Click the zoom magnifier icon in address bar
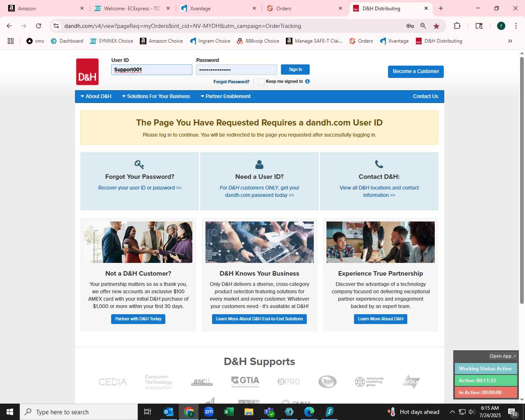 click(423, 26)
